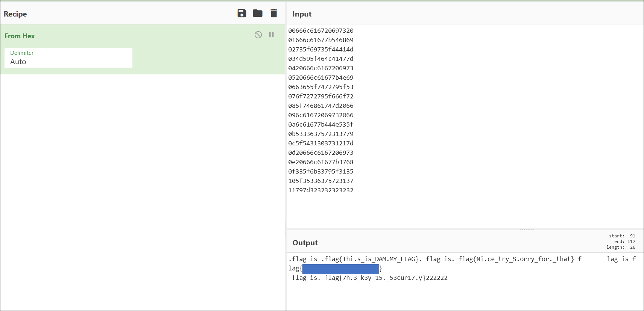
Task: Disable the From Hex operation
Action: click(x=258, y=35)
